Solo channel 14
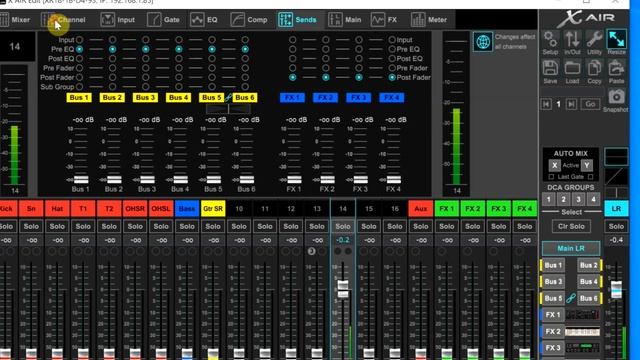Viewport: 640px width, 360px height. click(x=343, y=226)
